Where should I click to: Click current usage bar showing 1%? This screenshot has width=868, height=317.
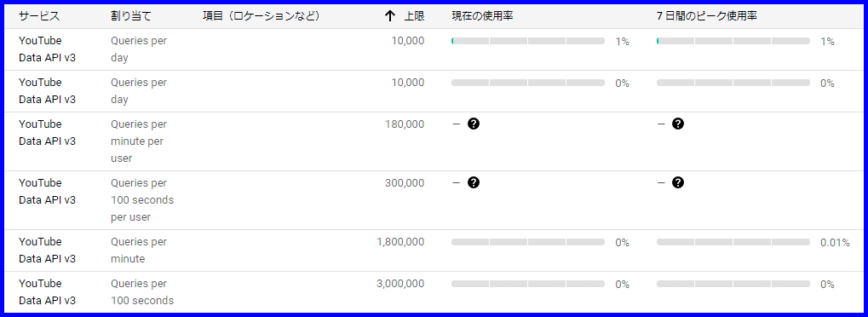(x=528, y=41)
